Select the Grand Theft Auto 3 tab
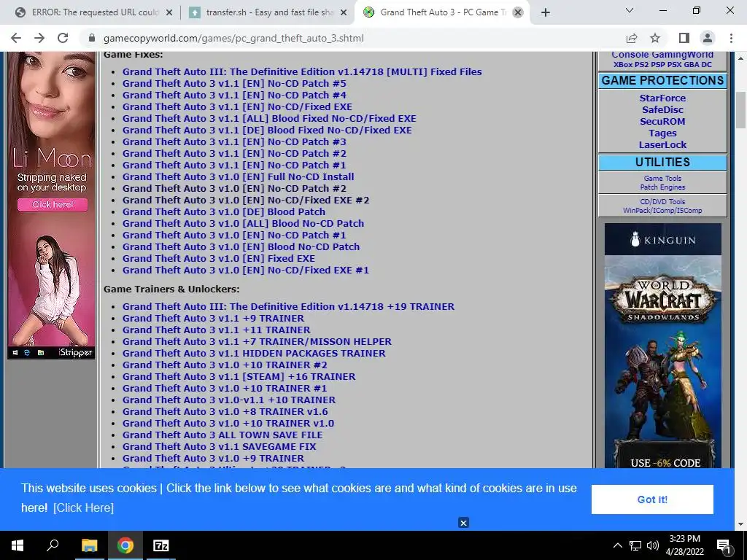The height and width of the screenshot is (560, 747). click(443, 12)
